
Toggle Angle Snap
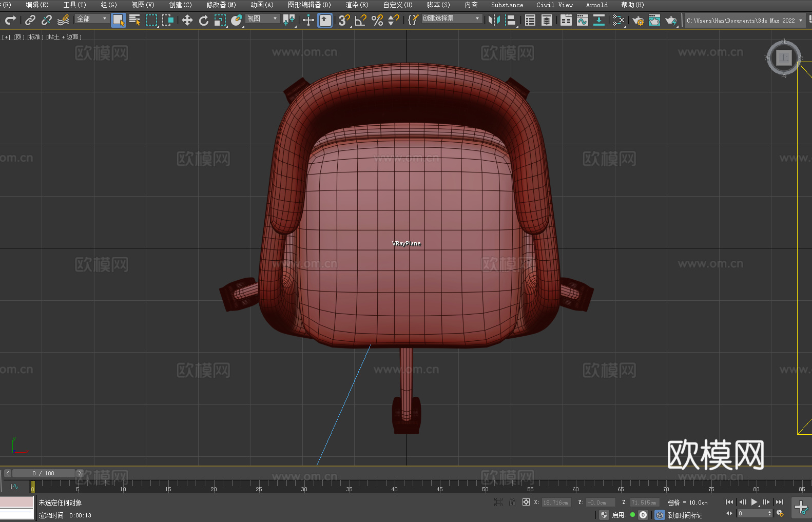coord(361,20)
